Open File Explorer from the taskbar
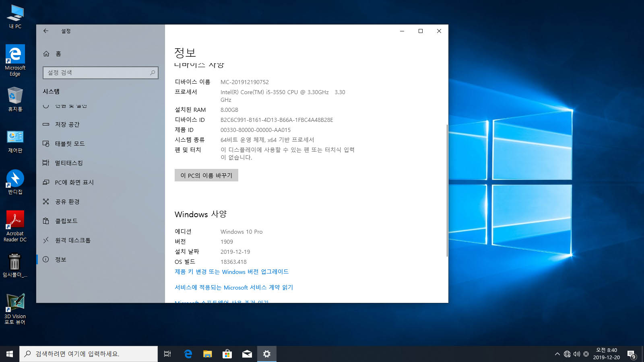The height and width of the screenshot is (362, 644). (208, 354)
